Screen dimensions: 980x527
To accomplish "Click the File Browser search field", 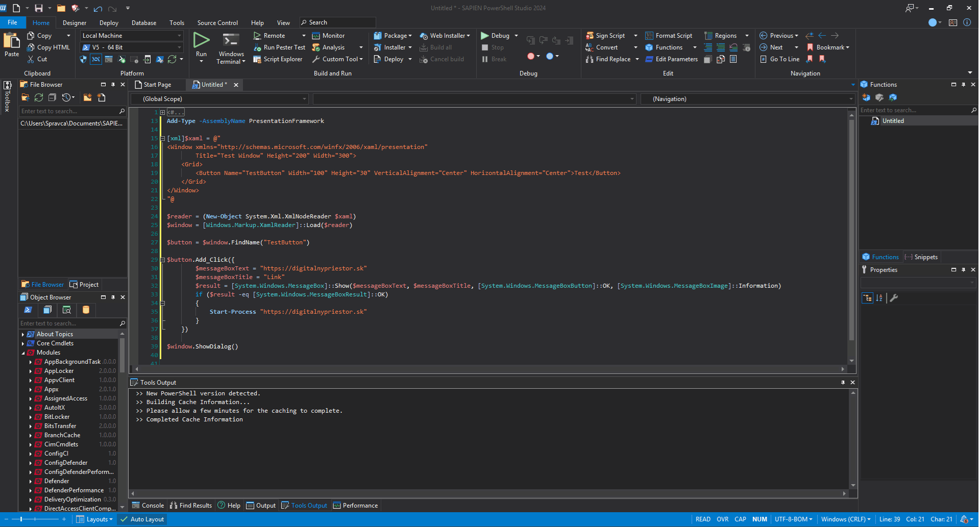I will 68,111.
